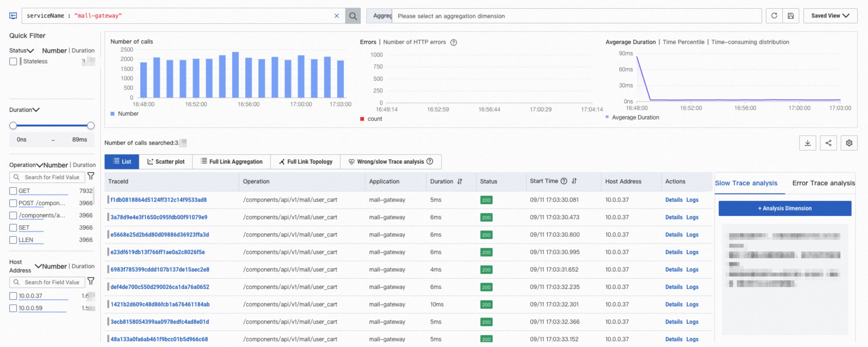Image resolution: width=868 pixels, height=347 pixels.
Task: Toggle the count legend in errors chart
Action: tap(371, 119)
